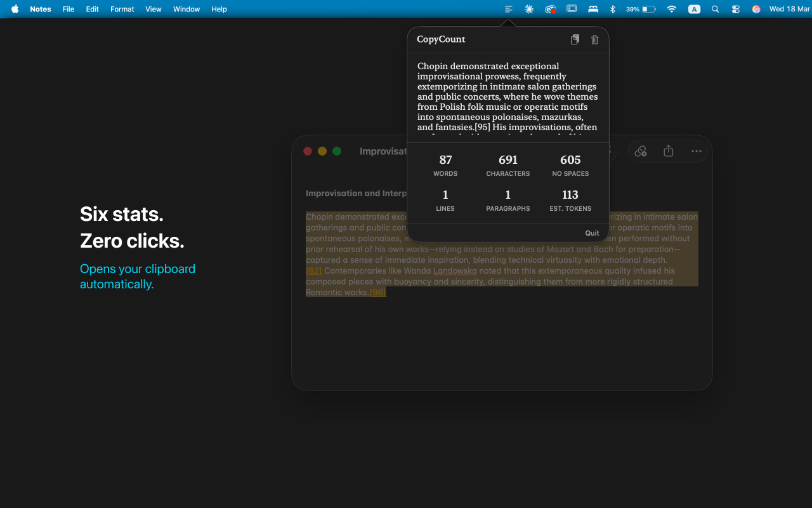Click the clipboard text preview about Chopin
The width and height of the screenshot is (812, 508).
507,97
